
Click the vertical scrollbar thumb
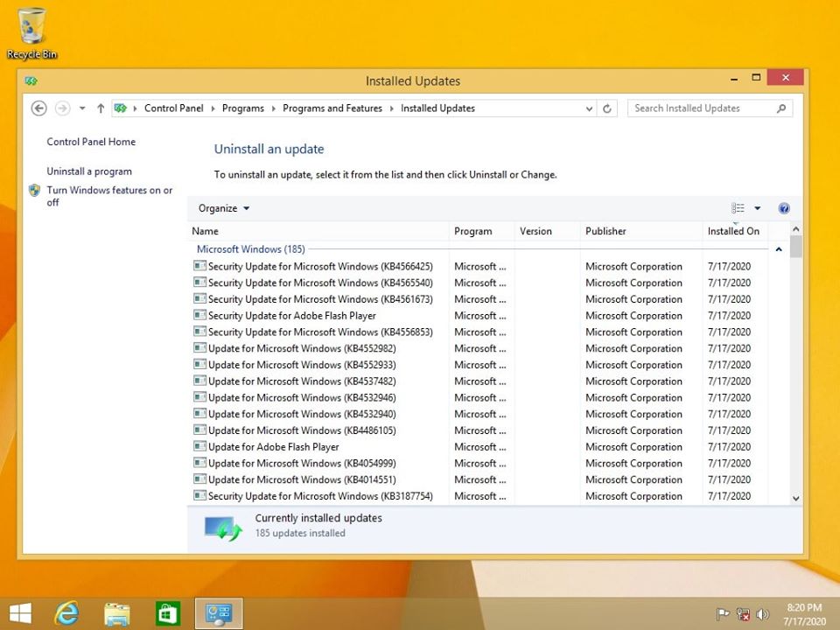pos(796,247)
